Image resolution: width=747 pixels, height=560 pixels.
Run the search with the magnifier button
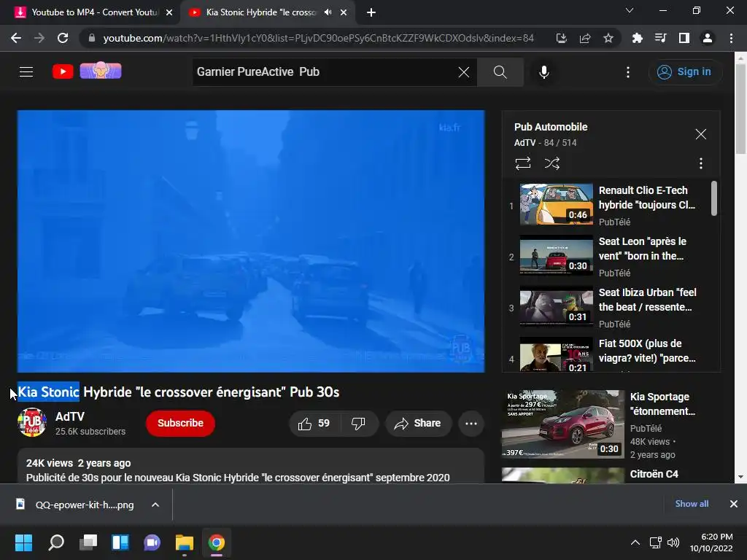point(500,72)
